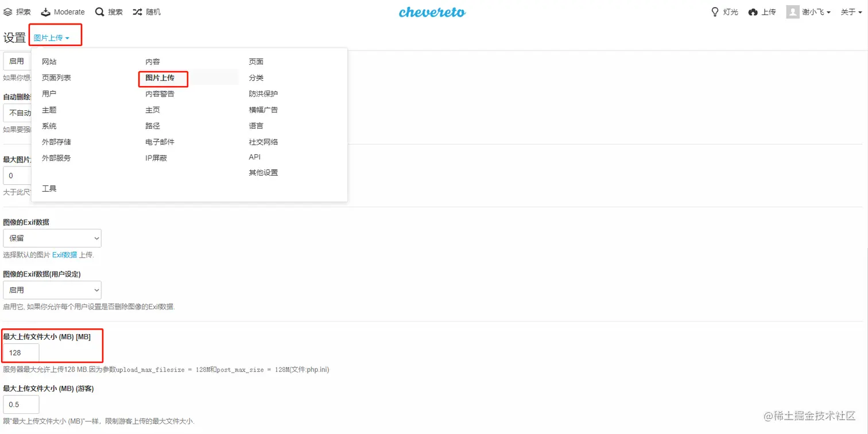Click the guest upload size field showing 0.5

[x=21, y=404]
